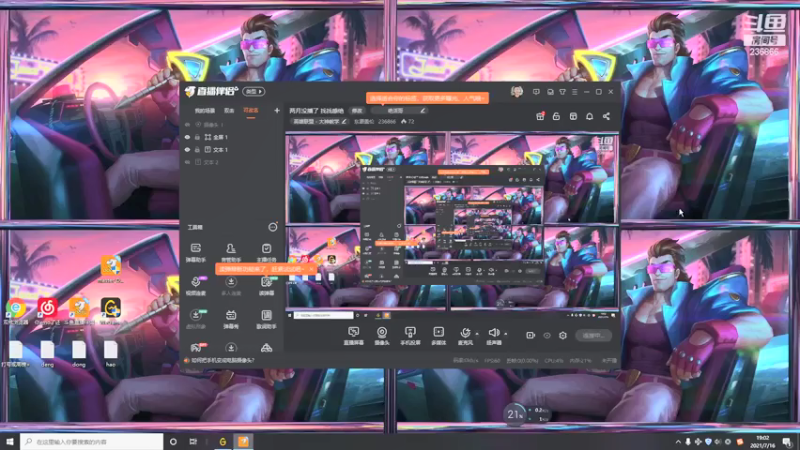Open settings gear beside start button
The width and height of the screenshot is (800, 450).
tap(563, 335)
